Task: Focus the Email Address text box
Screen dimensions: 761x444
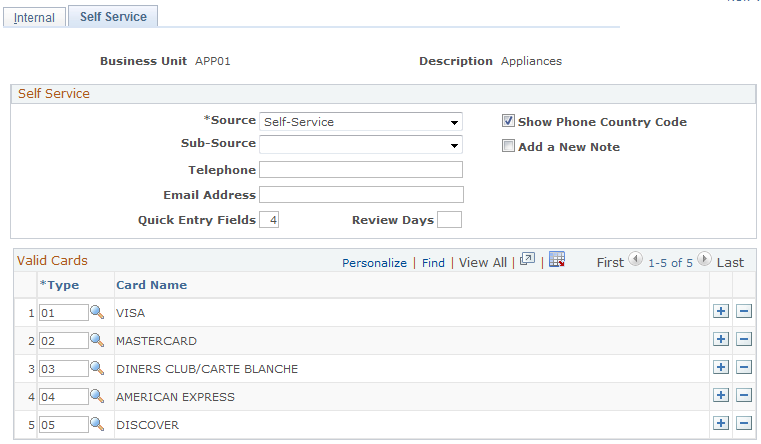Action: click(360, 195)
